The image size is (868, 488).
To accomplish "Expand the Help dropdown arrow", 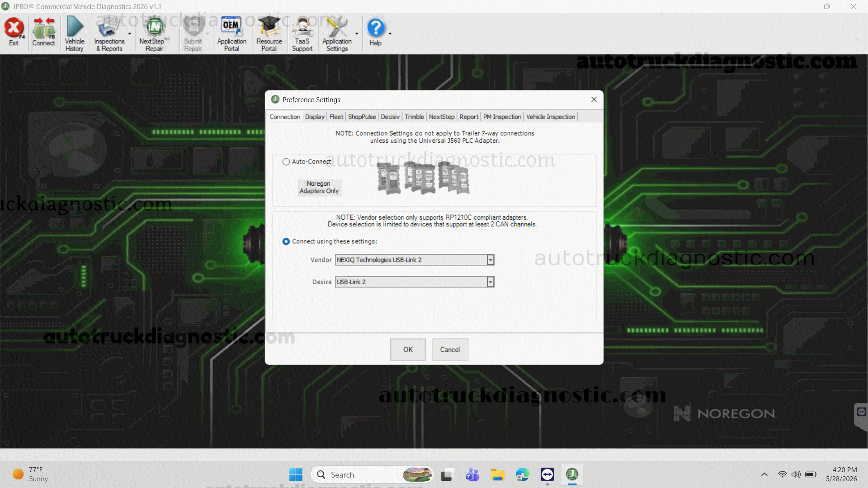I will pyautogui.click(x=390, y=34).
